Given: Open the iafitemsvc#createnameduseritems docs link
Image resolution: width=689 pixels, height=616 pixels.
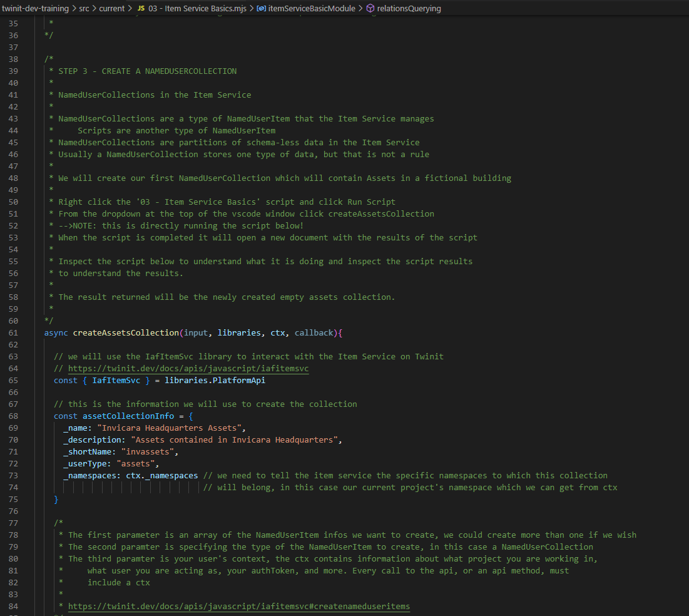Looking at the screenshot, I should click(239, 607).
